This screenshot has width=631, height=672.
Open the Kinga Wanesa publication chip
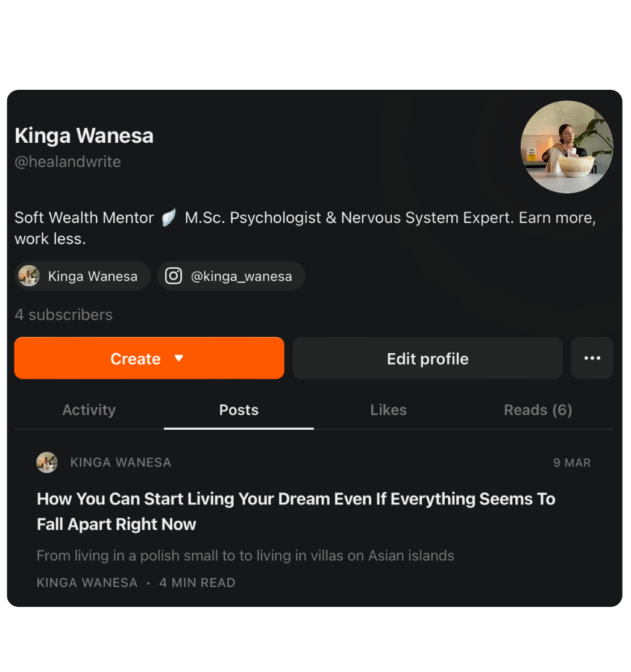click(83, 276)
